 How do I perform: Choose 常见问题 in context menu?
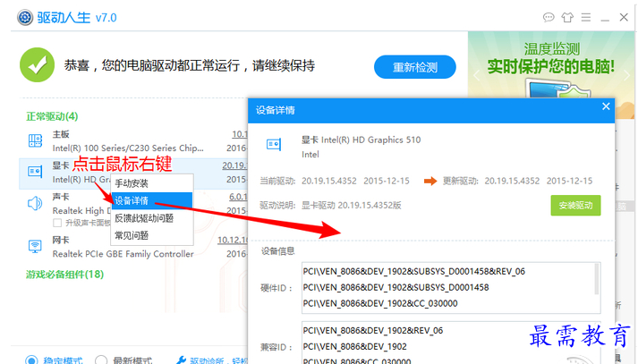coord(152,235)
